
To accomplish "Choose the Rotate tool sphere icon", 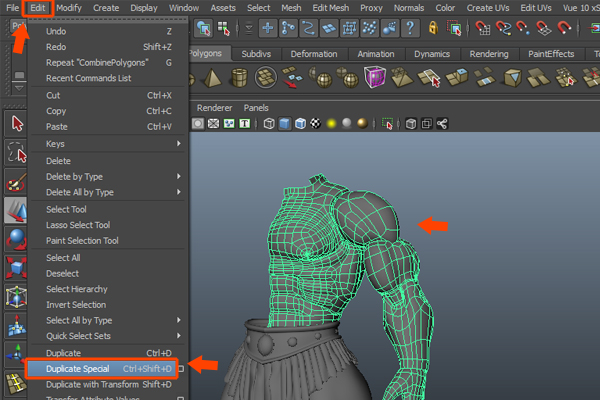I will click(x=16, y=239).
